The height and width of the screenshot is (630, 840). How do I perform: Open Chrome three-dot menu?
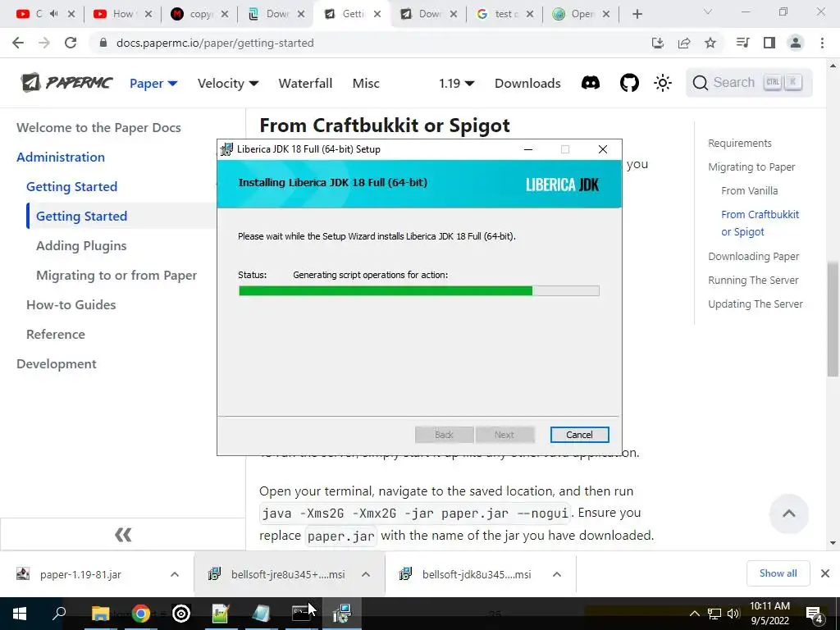pos(822,43)
